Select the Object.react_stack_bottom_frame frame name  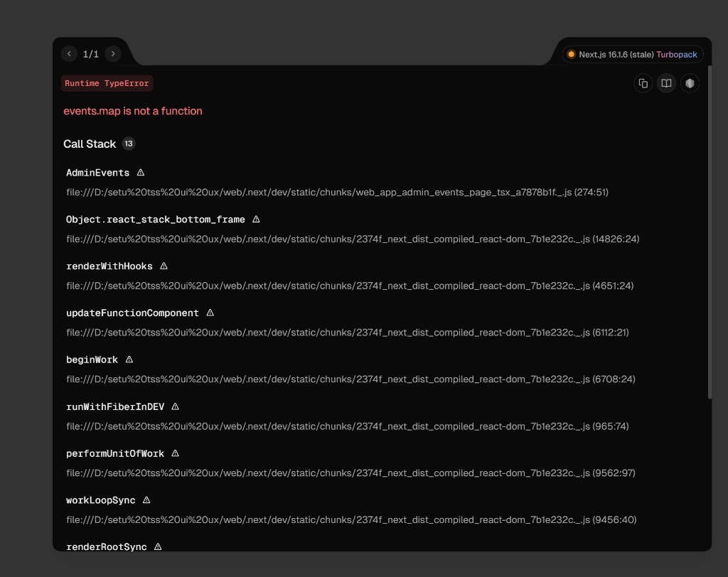(156, 220)
